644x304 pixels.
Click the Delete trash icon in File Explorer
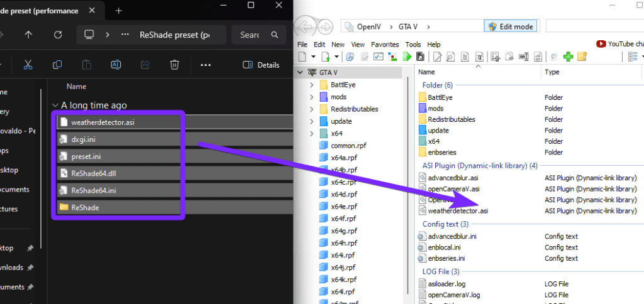pyautogui.click(x=175, y=65)
